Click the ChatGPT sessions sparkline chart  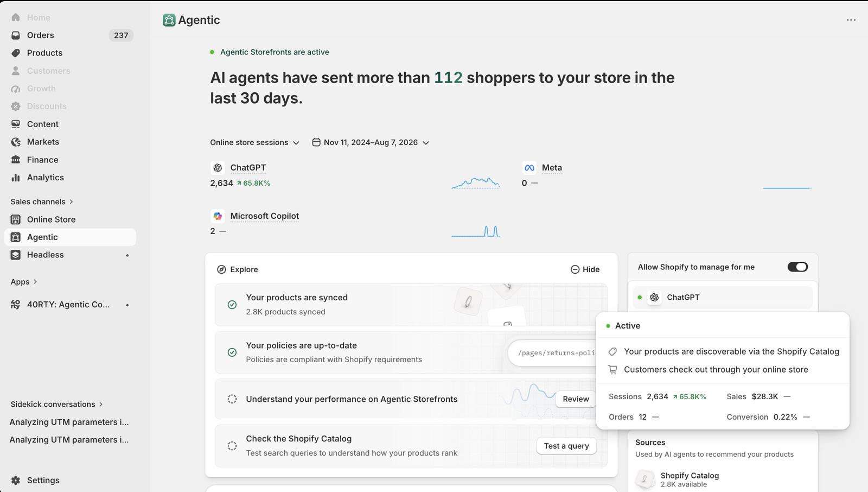click(x=476, y=183)
